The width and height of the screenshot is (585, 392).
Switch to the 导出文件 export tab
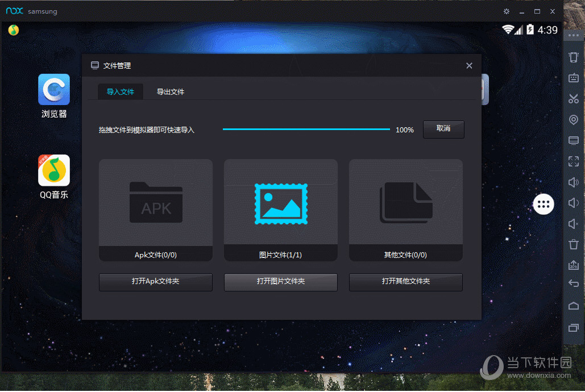[x=169, y=91]
